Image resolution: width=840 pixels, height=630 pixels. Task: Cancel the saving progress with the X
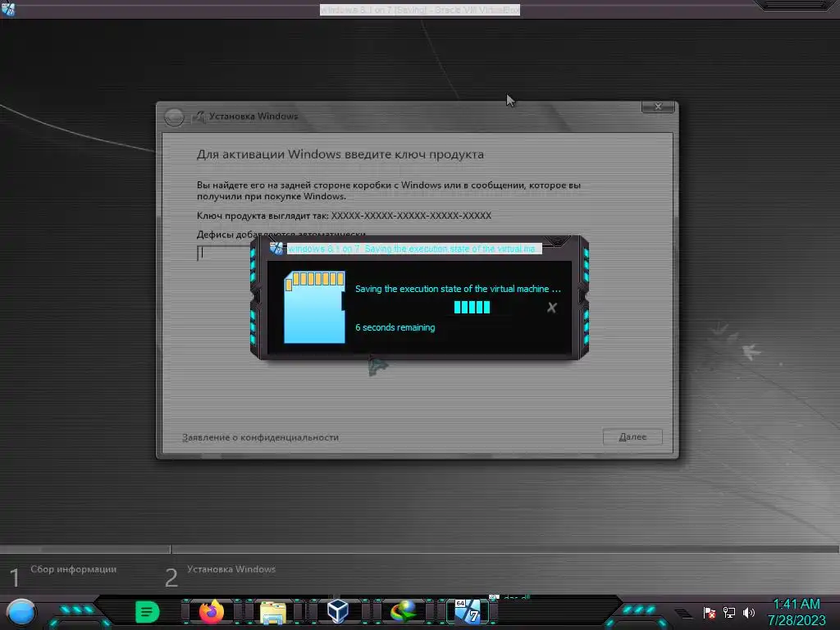point(552,308)
